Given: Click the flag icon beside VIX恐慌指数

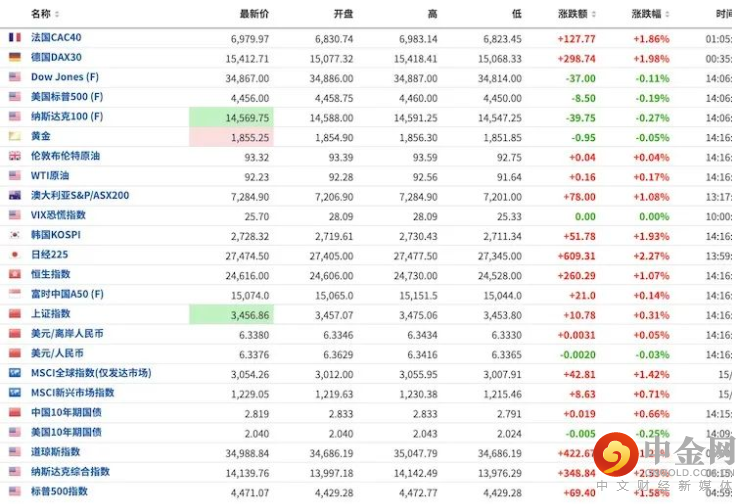Looking at the screenshot, I should [15, 215].
